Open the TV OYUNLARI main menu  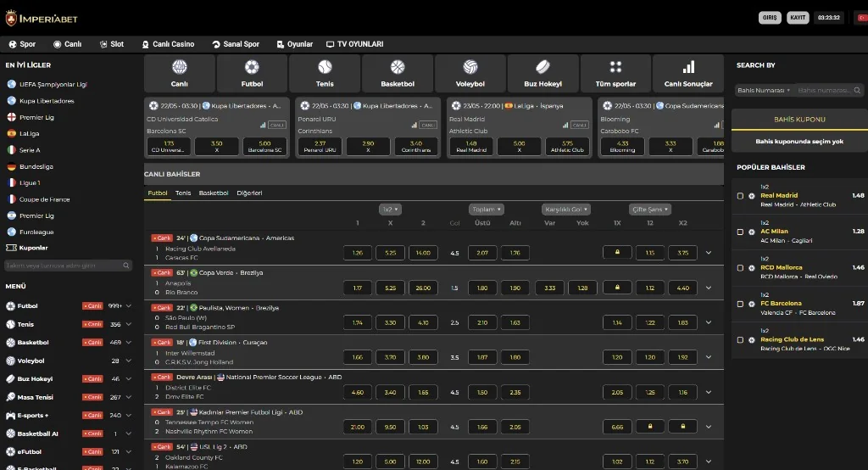355,44
